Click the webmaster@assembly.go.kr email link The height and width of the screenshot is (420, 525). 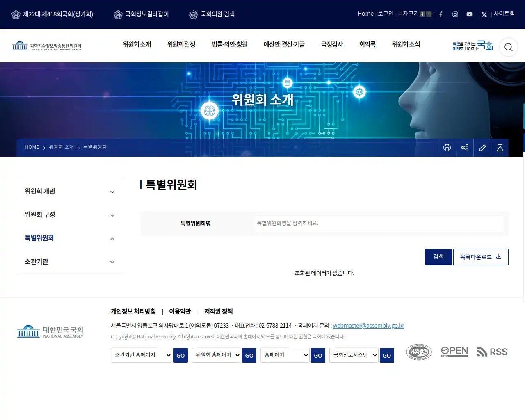[368, 326]
